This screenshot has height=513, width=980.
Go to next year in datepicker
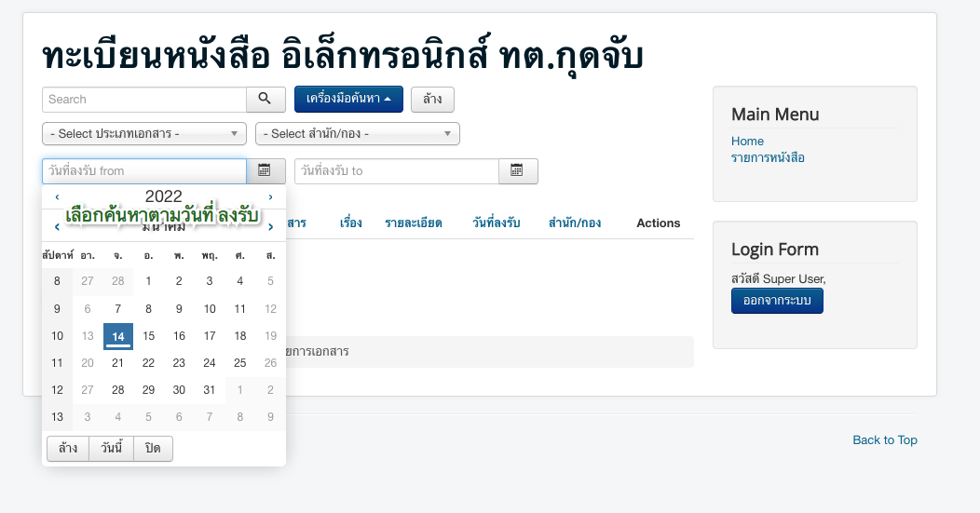click(270, 197)
